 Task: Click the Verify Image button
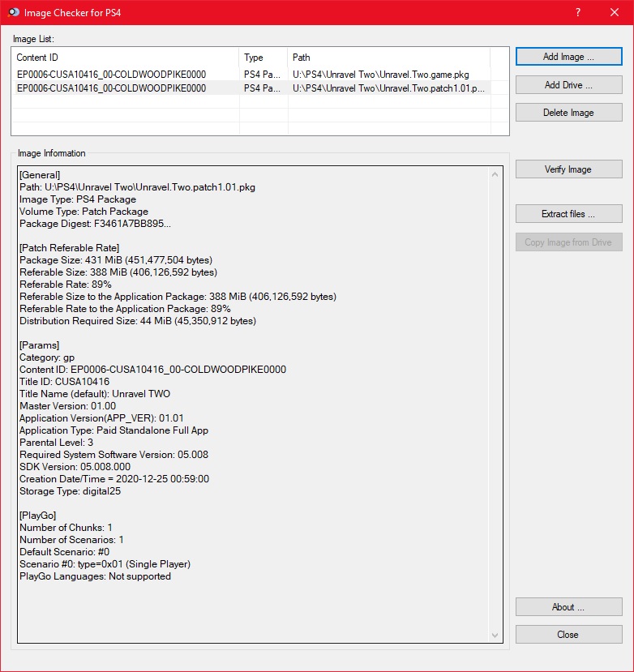[x=568, y=169]
